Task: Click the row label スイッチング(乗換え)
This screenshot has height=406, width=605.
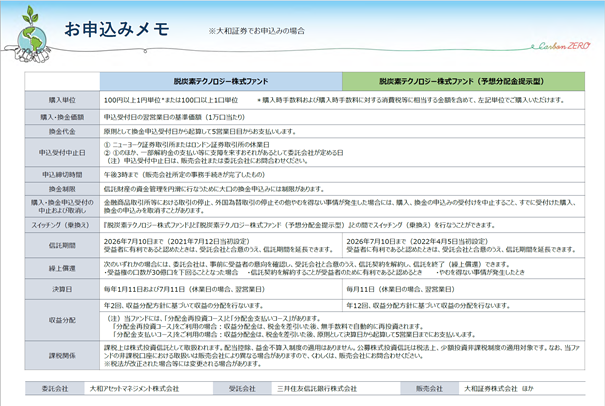Action: point(62,225)
